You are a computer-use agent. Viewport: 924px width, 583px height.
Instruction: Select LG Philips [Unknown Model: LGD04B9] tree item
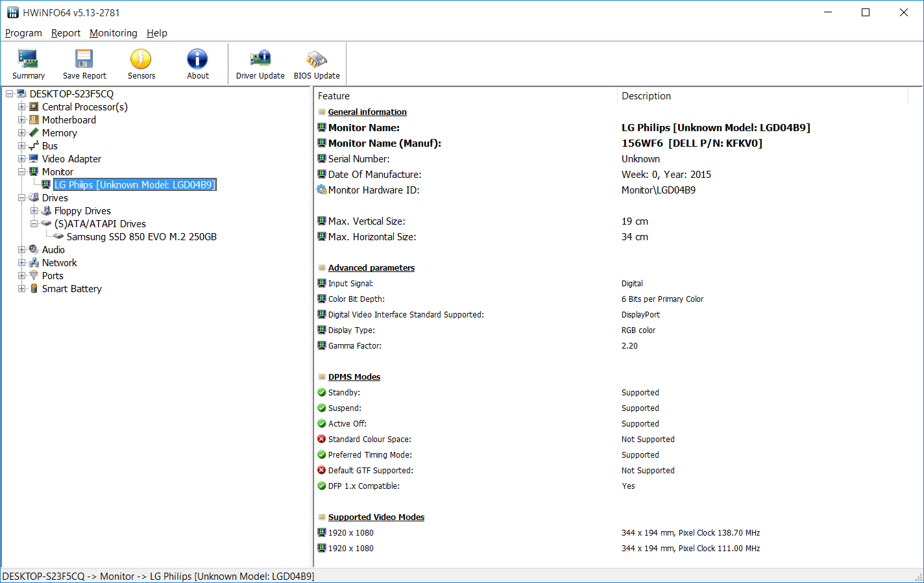pyautogui.click(x=134, y=184)
